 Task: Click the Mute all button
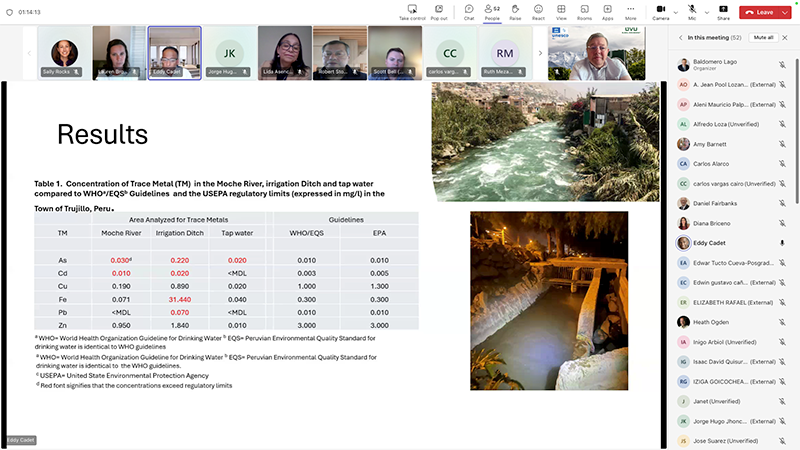[763, 37]
